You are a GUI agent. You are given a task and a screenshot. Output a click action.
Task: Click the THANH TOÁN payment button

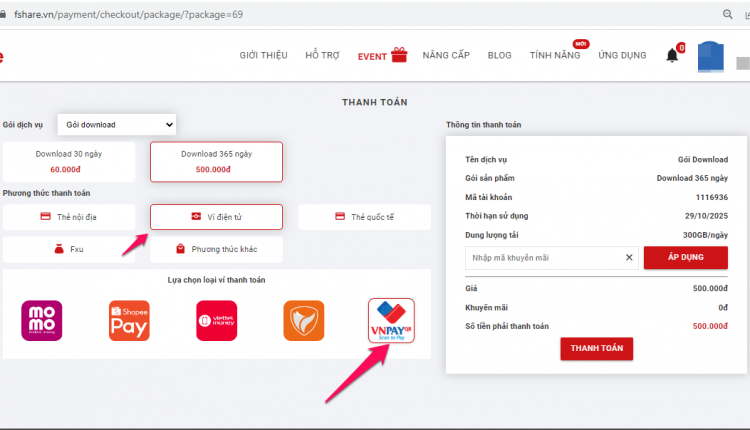coord(596,348)
